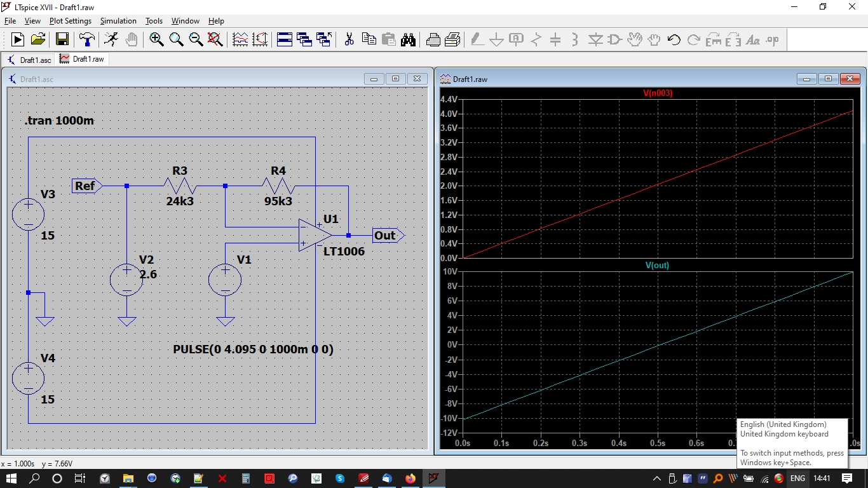Click the Print Setup icon

(x=433, y=39)
